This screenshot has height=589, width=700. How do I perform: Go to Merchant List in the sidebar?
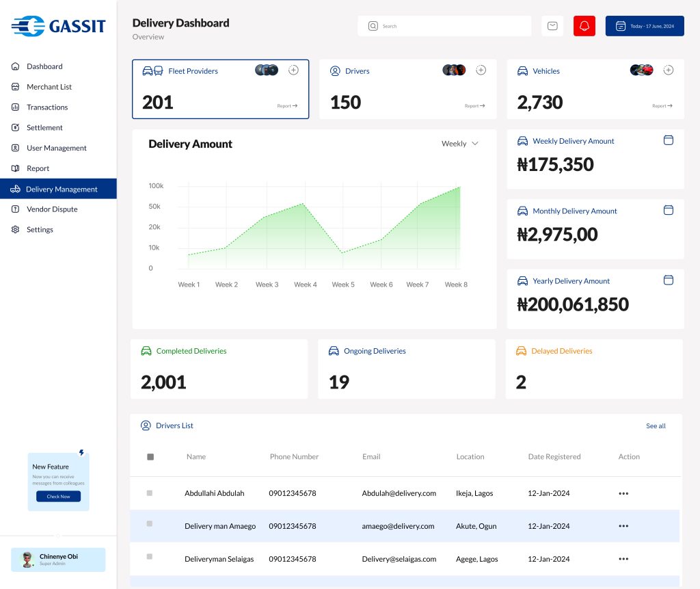coord(49,87)
